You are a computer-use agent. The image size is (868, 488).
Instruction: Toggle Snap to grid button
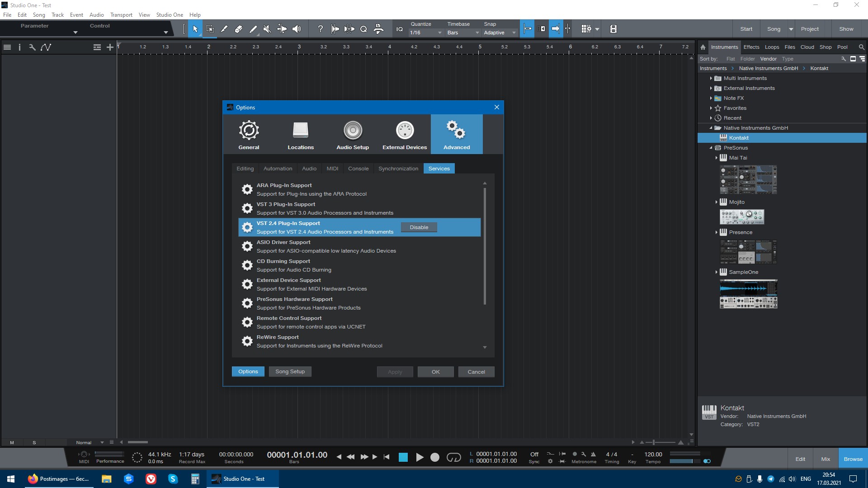coord(528,29)
